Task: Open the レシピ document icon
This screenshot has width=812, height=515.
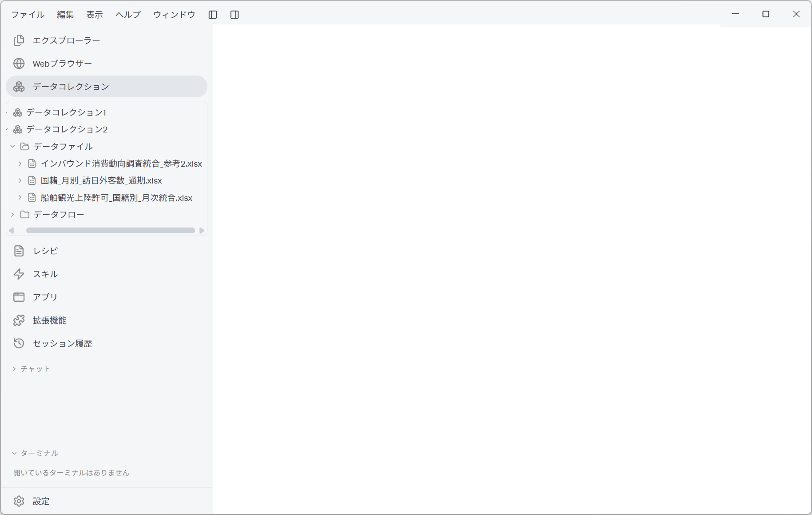Action: (x=19, y=251)
